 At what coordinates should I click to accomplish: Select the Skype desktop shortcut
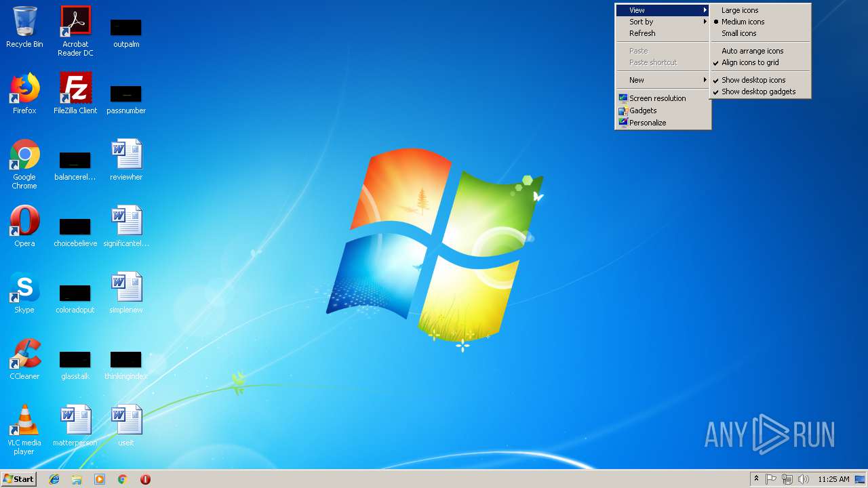tap(24, 293)
